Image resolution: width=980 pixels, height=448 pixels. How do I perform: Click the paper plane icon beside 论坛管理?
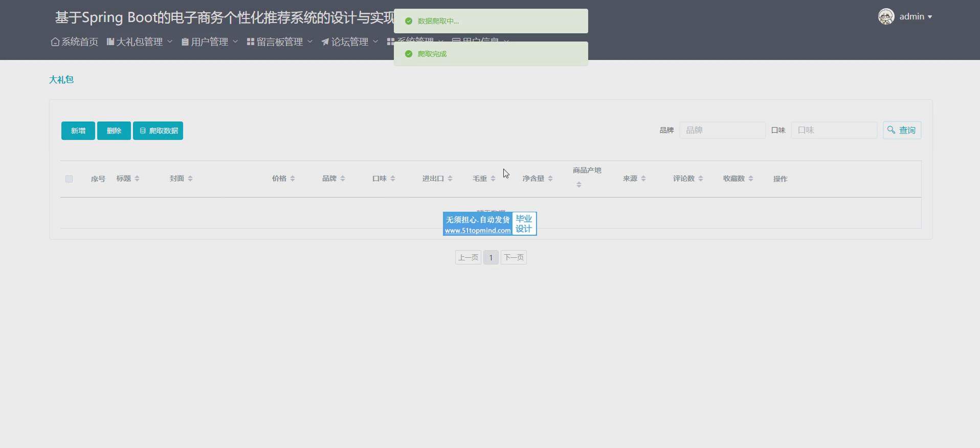(x=325, y=42)
